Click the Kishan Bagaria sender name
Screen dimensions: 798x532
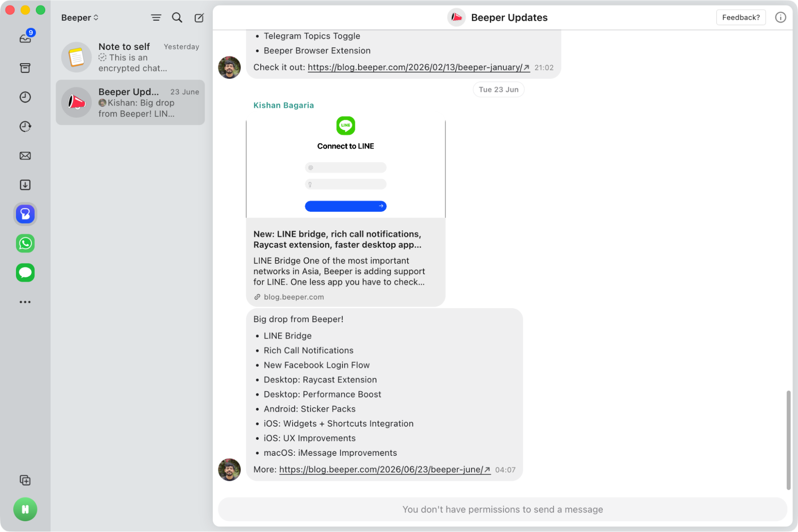click(x=283, y=105)
